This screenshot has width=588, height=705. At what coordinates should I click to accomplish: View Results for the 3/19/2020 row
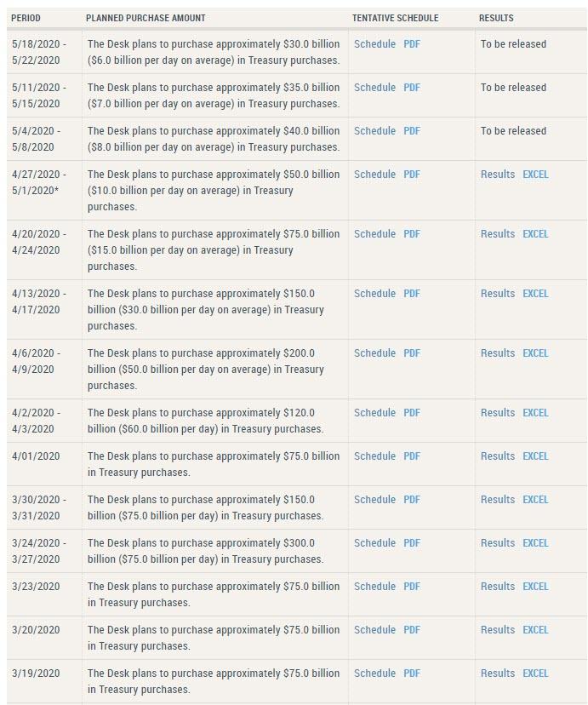tap(498, 673)
